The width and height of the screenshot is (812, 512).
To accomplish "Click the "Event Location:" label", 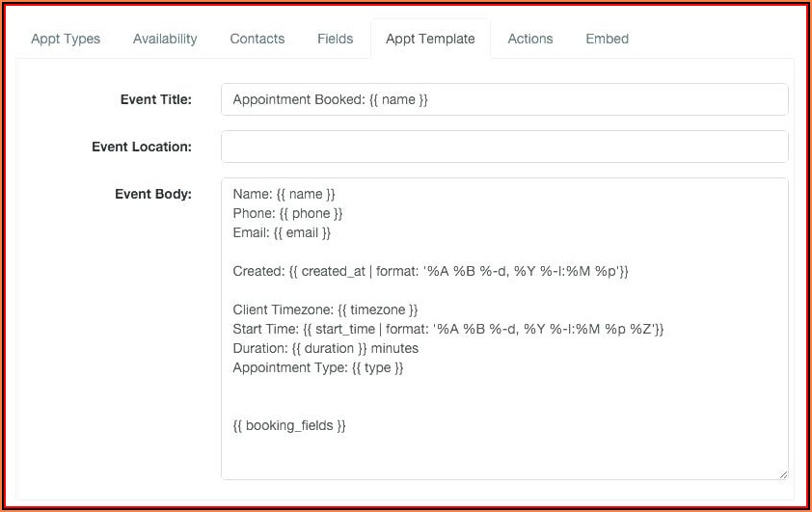I will (x=141, y=147).
